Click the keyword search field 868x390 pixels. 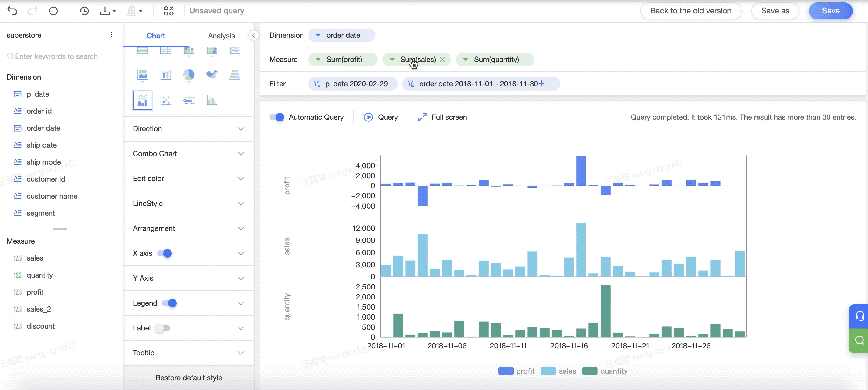pyautogui.click(x=61, y=56)
